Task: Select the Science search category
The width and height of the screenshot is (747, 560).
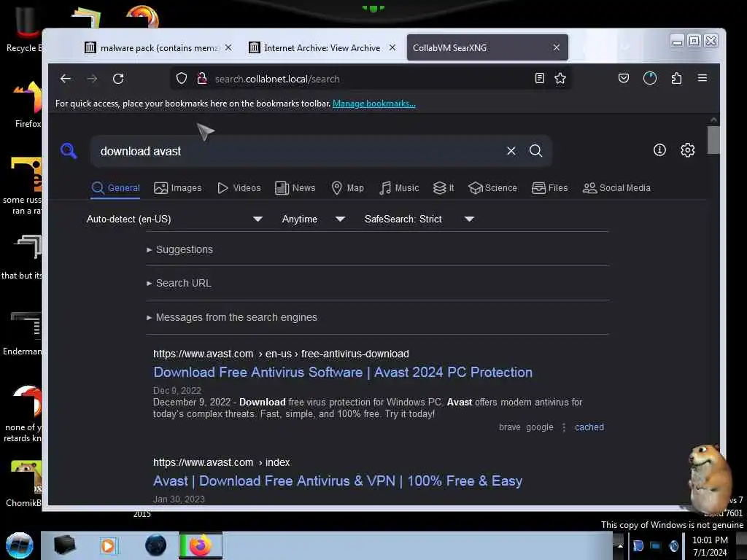Action: pos(492,188)
